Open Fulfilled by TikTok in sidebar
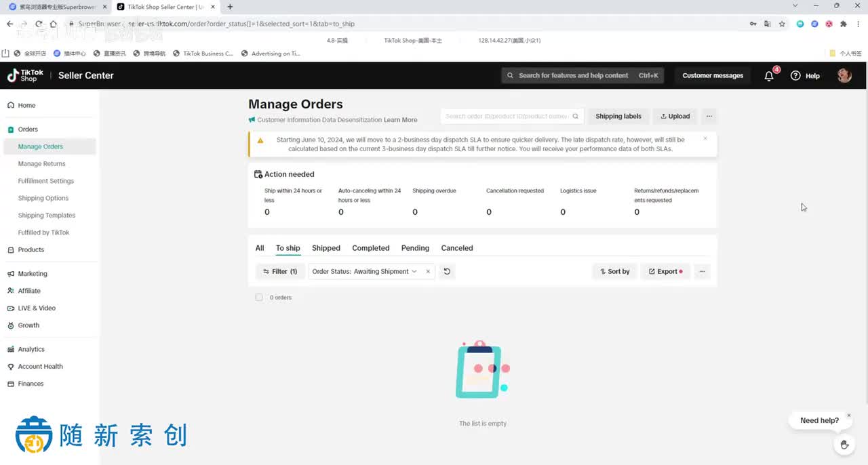The width and height of the screenshot is (868, 465). click(x=44, y=232)
